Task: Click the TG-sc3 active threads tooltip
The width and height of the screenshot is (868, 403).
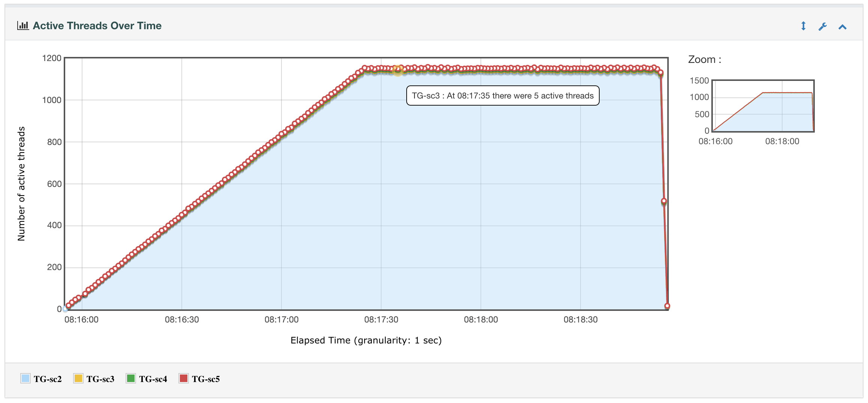Action: (503, 96)
